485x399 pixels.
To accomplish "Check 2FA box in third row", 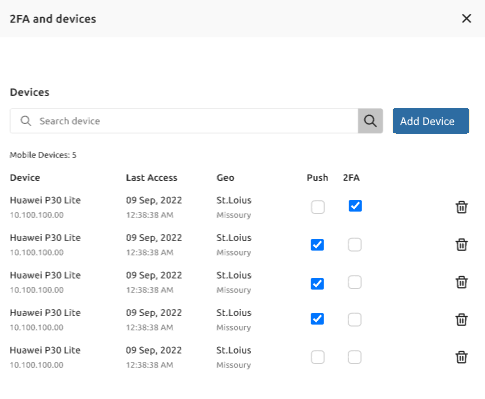I will pyautogui.click(x=355, y=282).
